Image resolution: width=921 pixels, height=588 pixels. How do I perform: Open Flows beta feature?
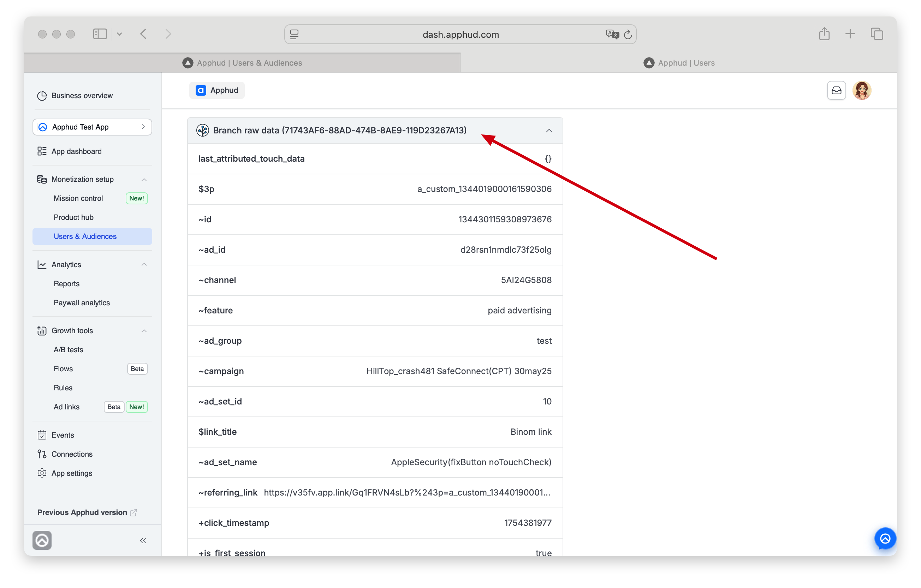coord(63,369)
